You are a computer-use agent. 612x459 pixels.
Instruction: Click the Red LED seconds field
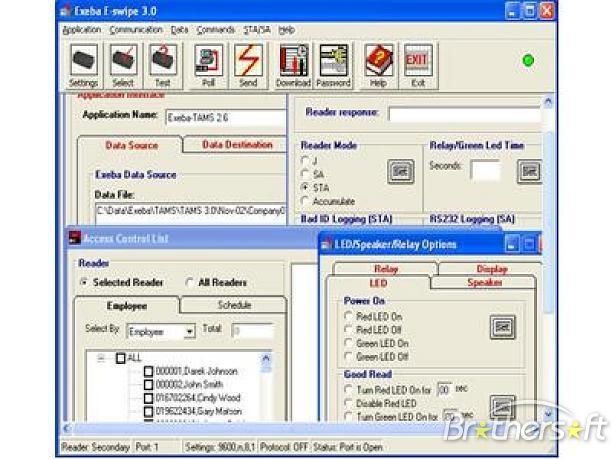pos(444,390)
